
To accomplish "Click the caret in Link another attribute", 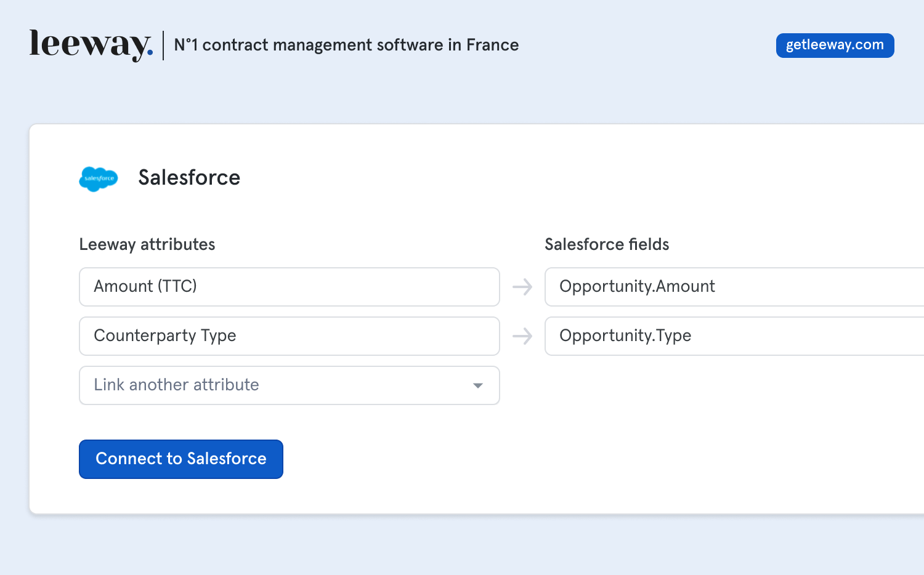I will (x=477, y=385).
